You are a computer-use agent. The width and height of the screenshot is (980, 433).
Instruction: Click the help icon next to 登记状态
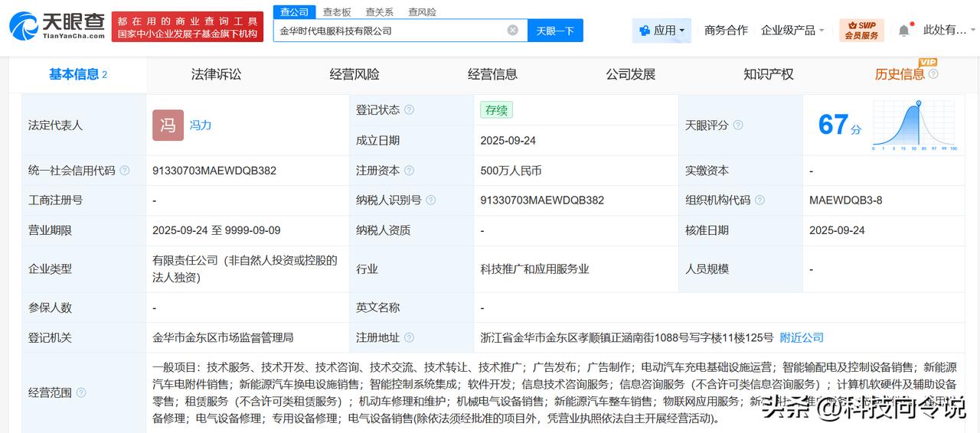click(409, 110)
